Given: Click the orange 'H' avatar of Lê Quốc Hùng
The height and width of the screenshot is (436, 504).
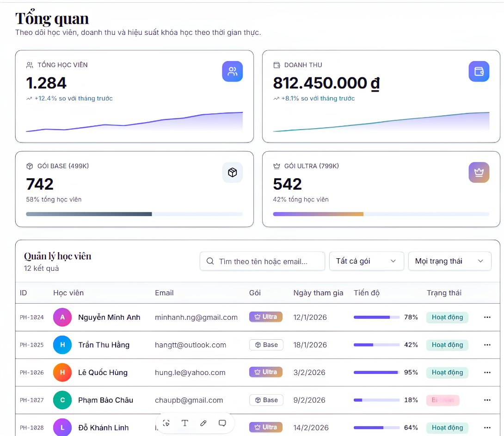Looking at the screenshot, I should pyautogui.click(x=62, y=373).
